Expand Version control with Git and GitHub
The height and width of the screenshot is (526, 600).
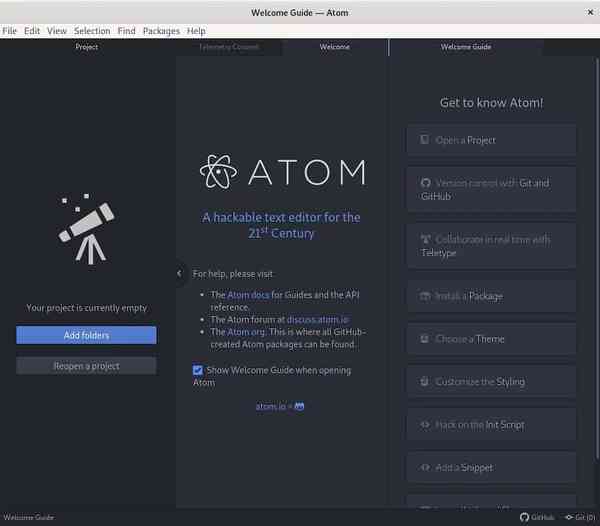[x=491, y=189]
